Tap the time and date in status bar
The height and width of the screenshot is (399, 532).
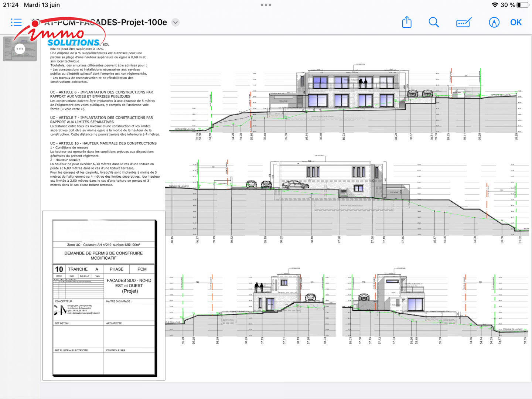[x=31, y=5]
